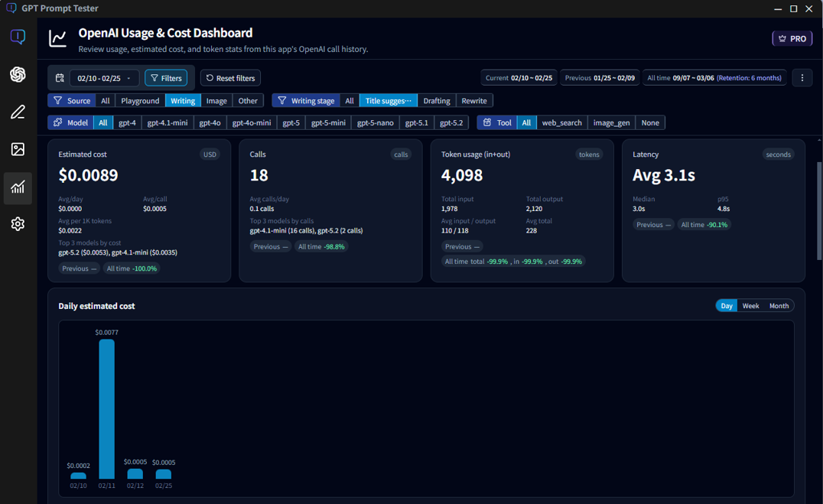Enable the Playground source filter
The width and height of the screenshot is (823, 504).
click(140, 100)
